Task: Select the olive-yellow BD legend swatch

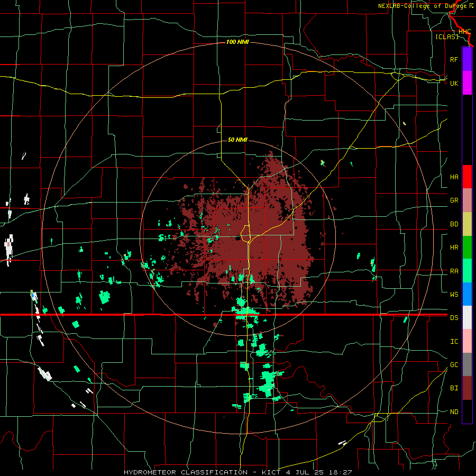Action: pos(467,224)
